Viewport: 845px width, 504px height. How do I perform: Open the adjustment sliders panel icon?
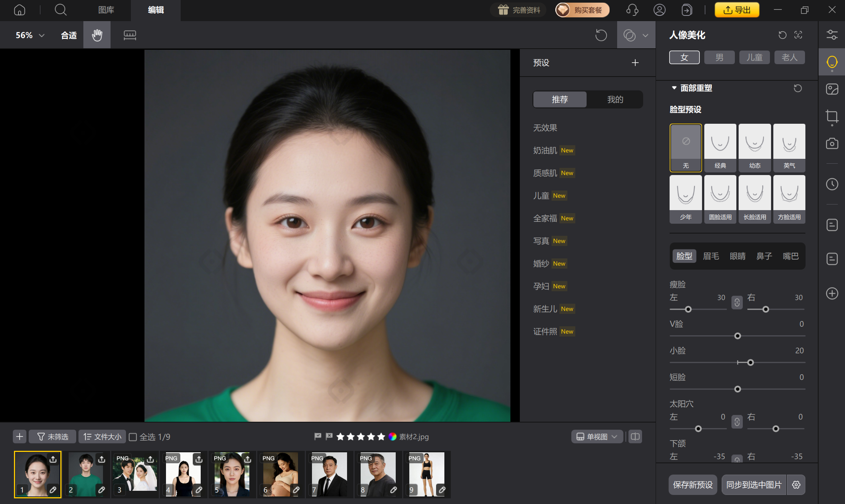coord(832,35)
